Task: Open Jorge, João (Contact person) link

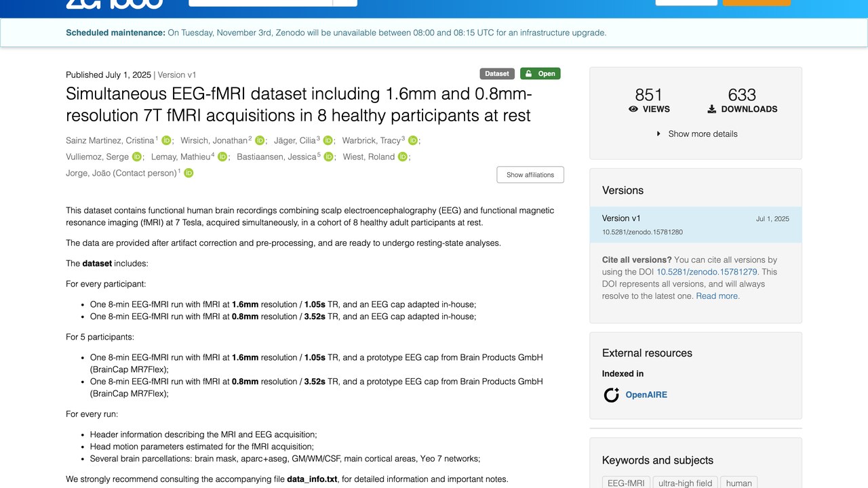Action: pos(121,174)
